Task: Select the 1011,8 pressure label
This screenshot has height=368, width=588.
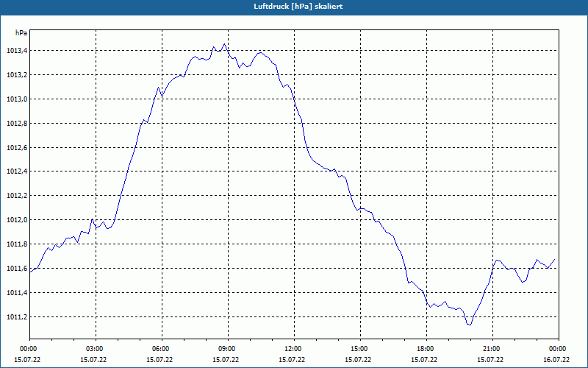Action: tap(17, 244)
